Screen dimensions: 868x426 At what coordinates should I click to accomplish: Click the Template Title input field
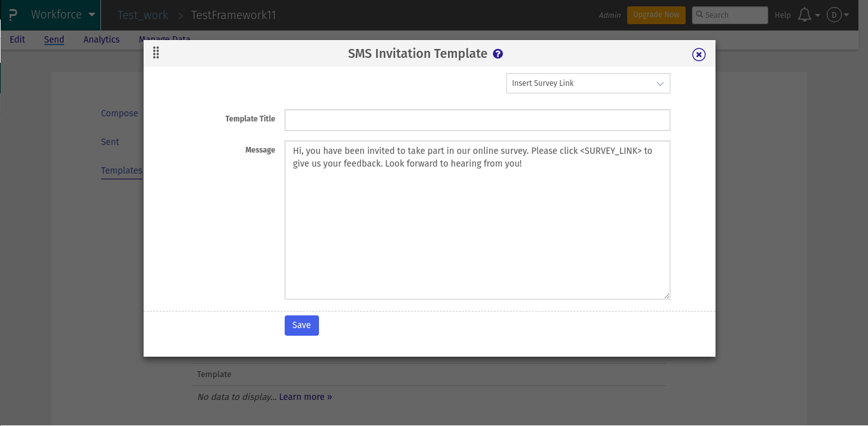point(477,120)
